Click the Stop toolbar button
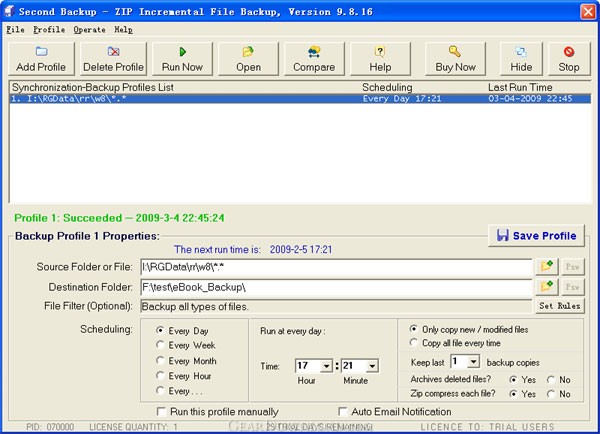This screenshot has width=600, height=434. point(569,59)
